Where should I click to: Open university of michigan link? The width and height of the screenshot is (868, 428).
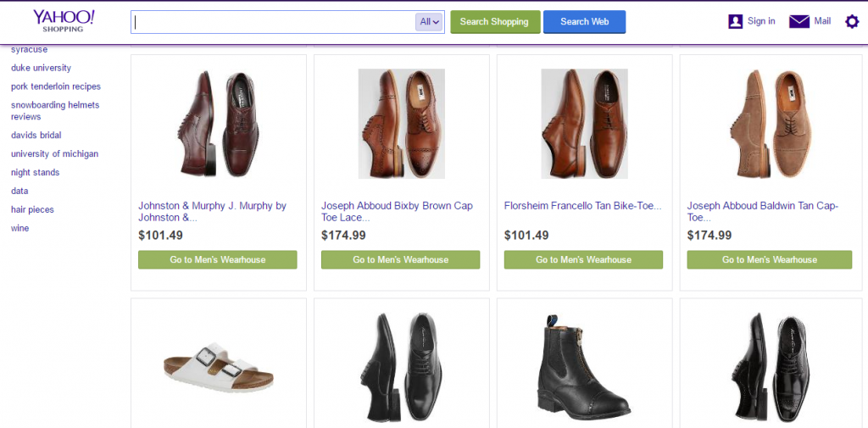click(55, 153)
